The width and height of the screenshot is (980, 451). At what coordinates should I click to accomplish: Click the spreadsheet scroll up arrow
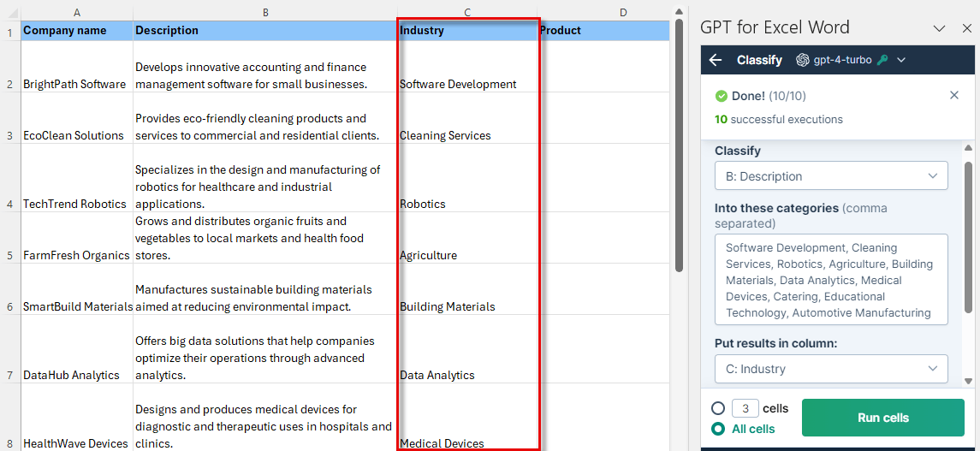point(679,10)
